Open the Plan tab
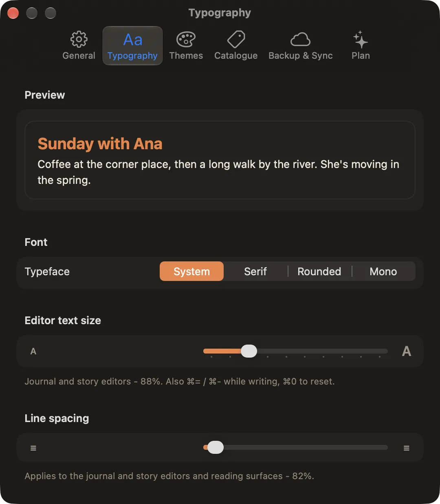The height and width of the screenshot is (504, 440). pyautogui.click(x=361, y=46)
